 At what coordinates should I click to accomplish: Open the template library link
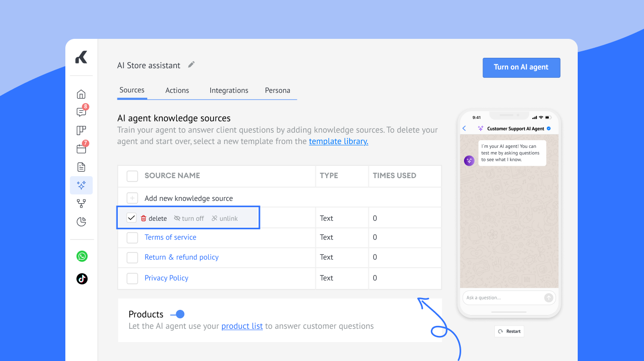[x=339, y=141]
